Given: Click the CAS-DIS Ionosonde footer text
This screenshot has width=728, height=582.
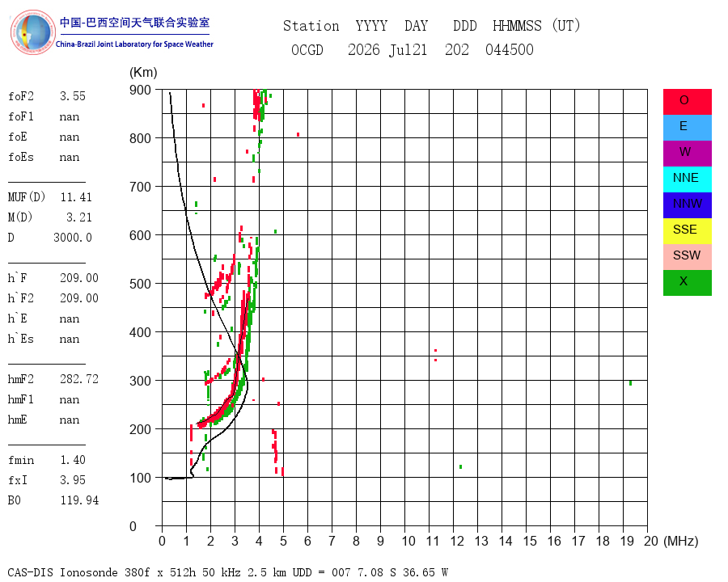Looking at the screenshot, I should [228, 572].
